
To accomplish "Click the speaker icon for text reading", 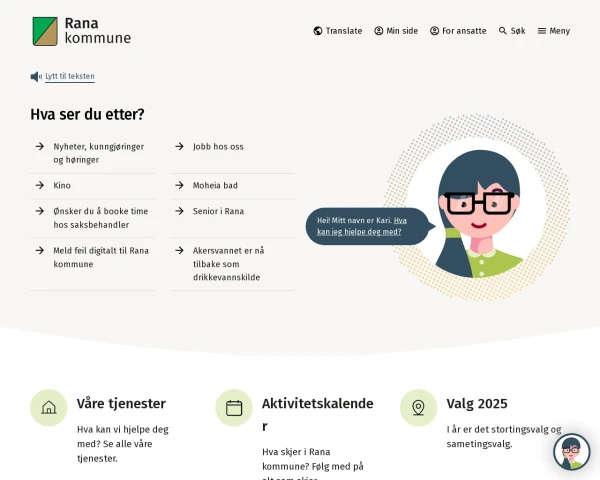I will coord(36,77).
